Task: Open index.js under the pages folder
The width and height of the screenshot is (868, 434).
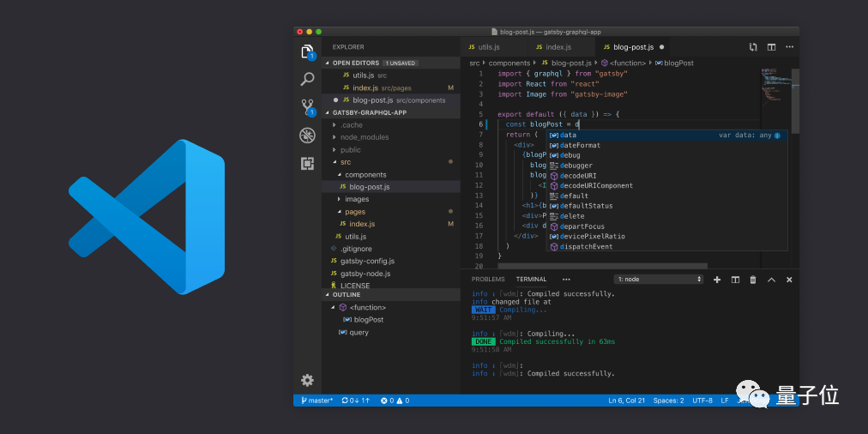Action: click(x=390, y=224)
